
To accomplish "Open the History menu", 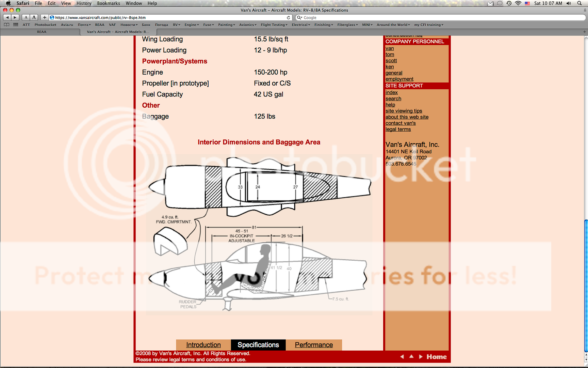I will click(84, 3).
